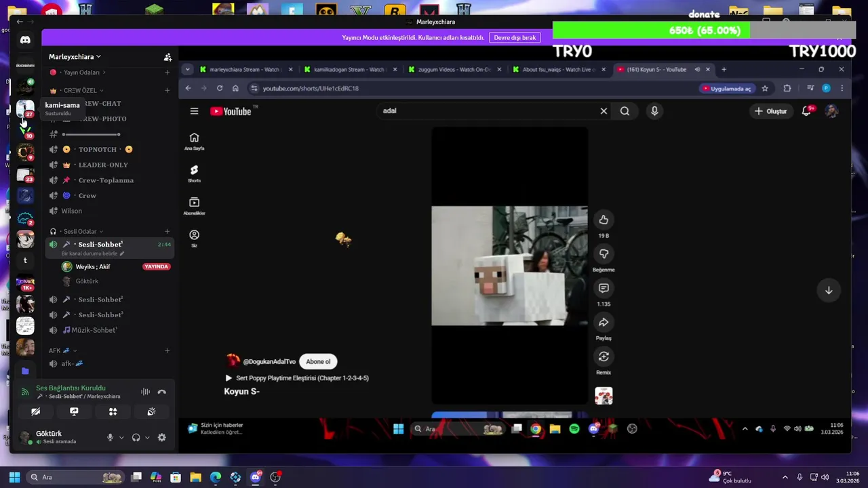Viewport: 868px width, 488px height.
Task: Click the YouTube search magnifier icon
Action: tap(625, 111)
